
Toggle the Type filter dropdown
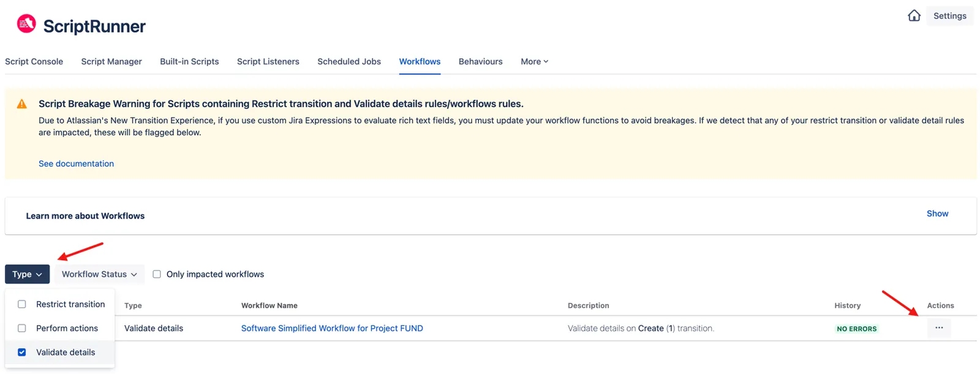coord(27,274)
